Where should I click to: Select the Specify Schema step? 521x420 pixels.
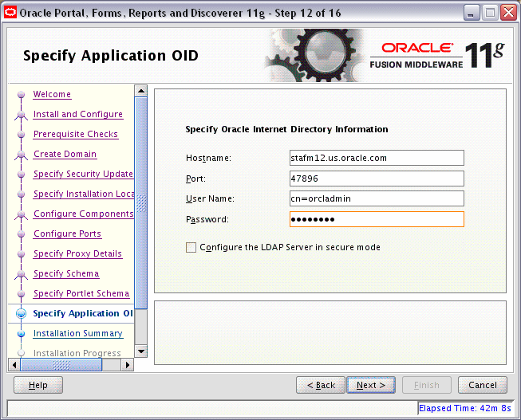coord(66,273)
